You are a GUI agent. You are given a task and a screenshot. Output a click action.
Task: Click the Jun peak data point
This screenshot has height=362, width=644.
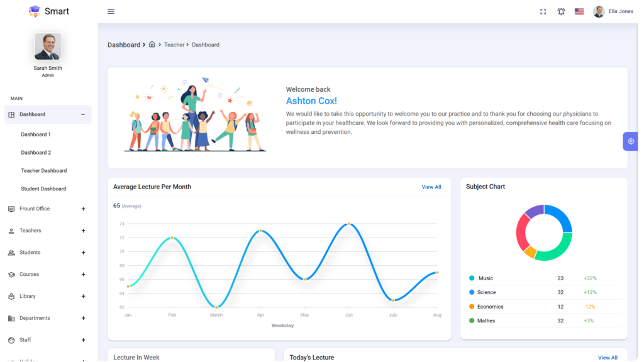tap(348, 224)
